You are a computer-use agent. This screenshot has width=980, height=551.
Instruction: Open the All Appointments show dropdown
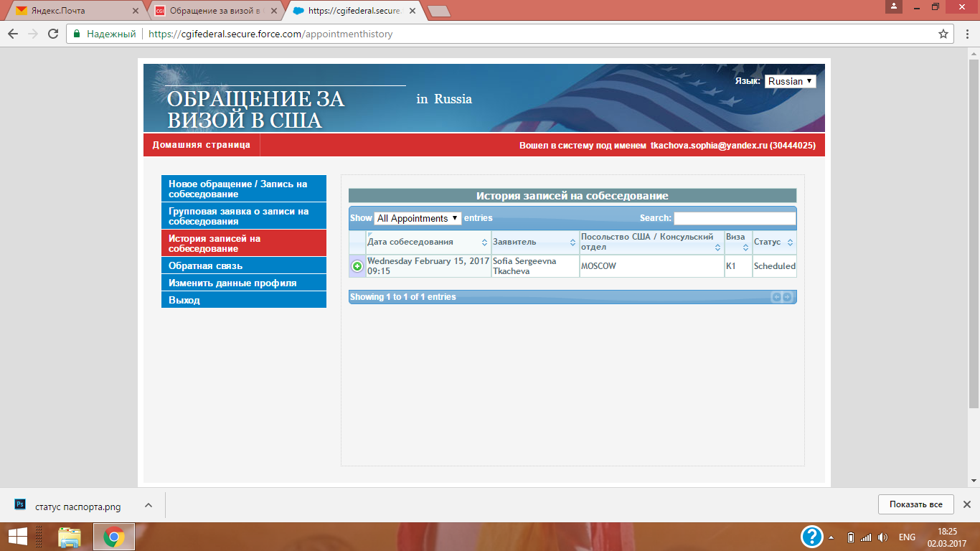click(418, 218)
